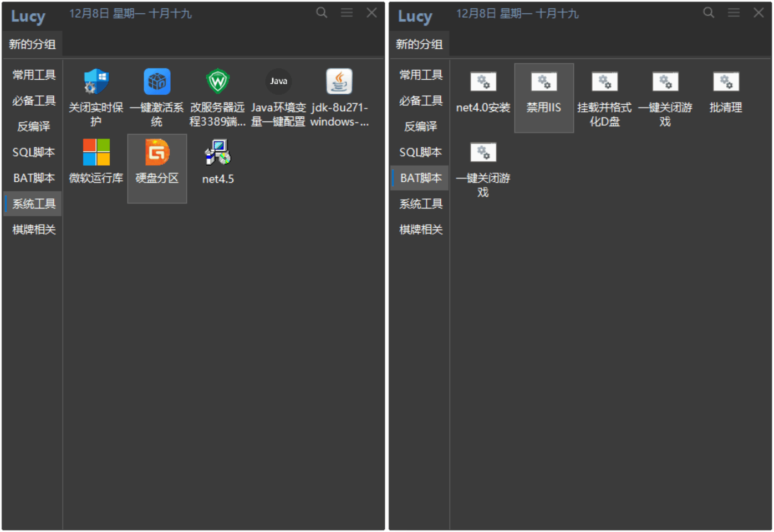Open 微软运行库 Windows logo icon
774x532 pixels.
(x=96, y=152)
